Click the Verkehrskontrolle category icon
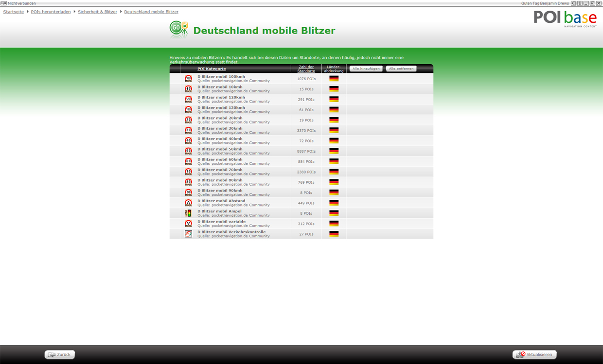The image size is (603, 364). [188, 234]
